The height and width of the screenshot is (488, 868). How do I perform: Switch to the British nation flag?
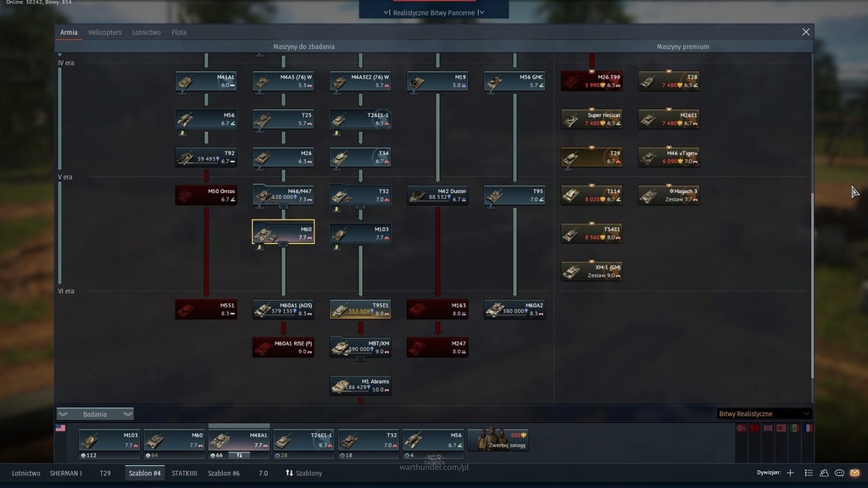click(768, 428)
